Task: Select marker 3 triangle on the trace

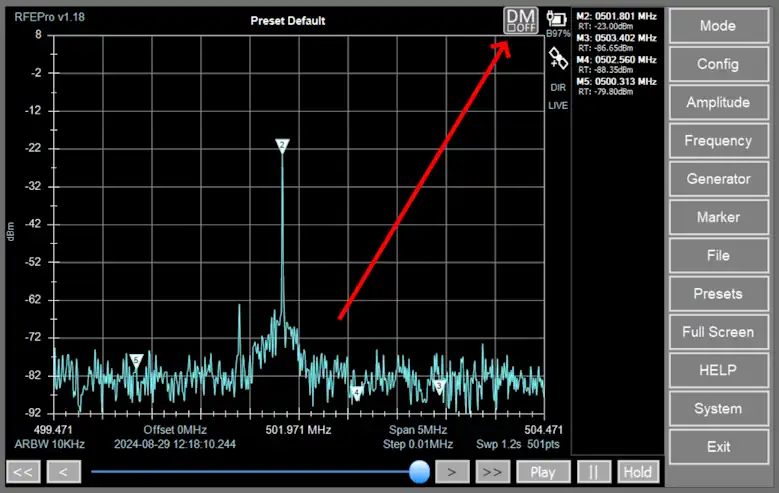Action: 438,386
